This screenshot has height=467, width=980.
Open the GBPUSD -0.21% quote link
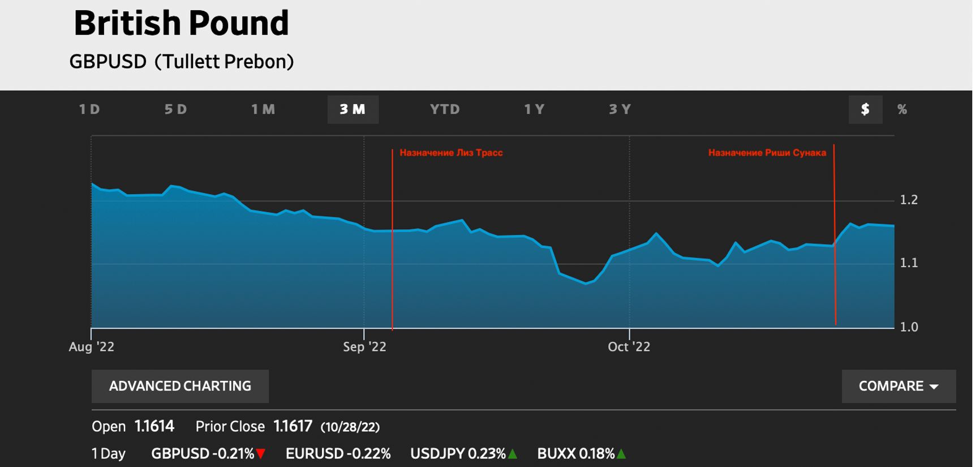[203, 454]
